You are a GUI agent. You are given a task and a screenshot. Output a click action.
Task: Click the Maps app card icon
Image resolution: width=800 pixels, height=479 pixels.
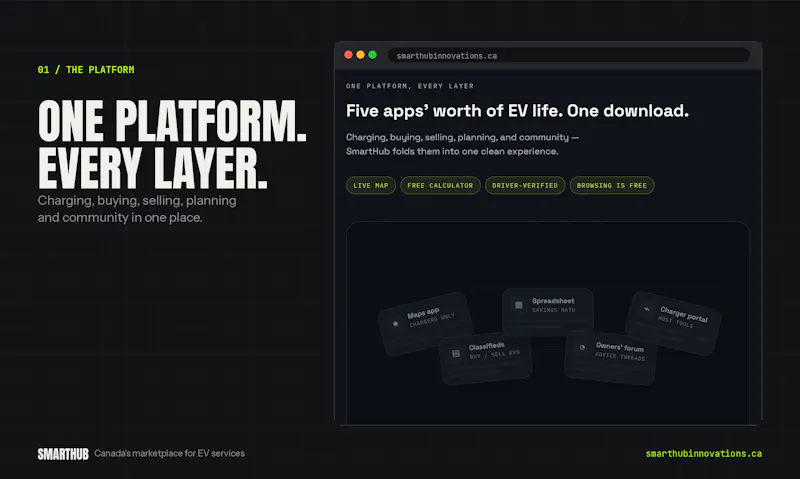tap(395, 323)
